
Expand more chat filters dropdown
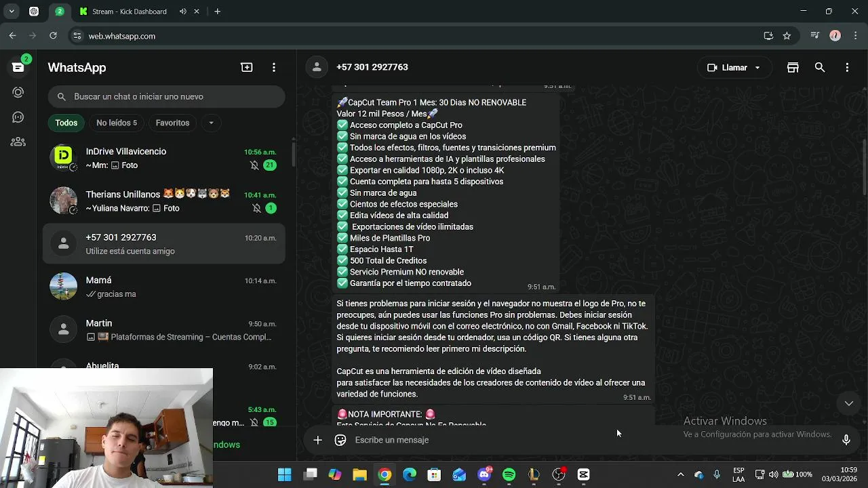pos(211,123)
